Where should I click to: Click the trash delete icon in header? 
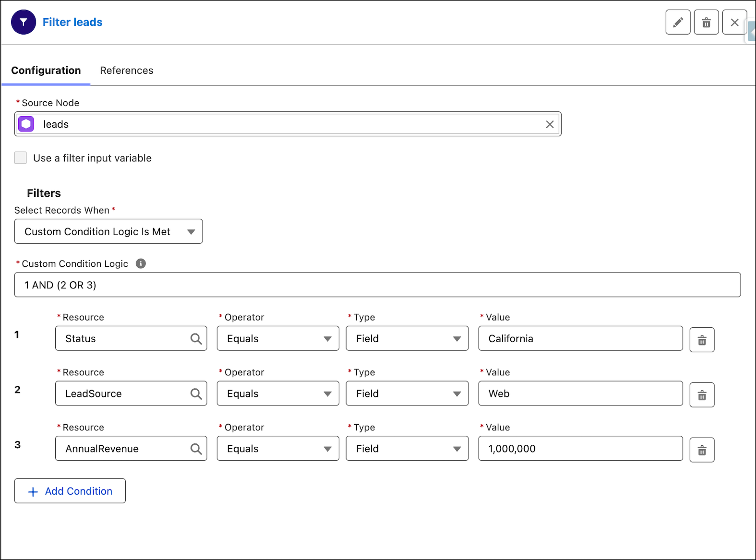coord(706,22)
